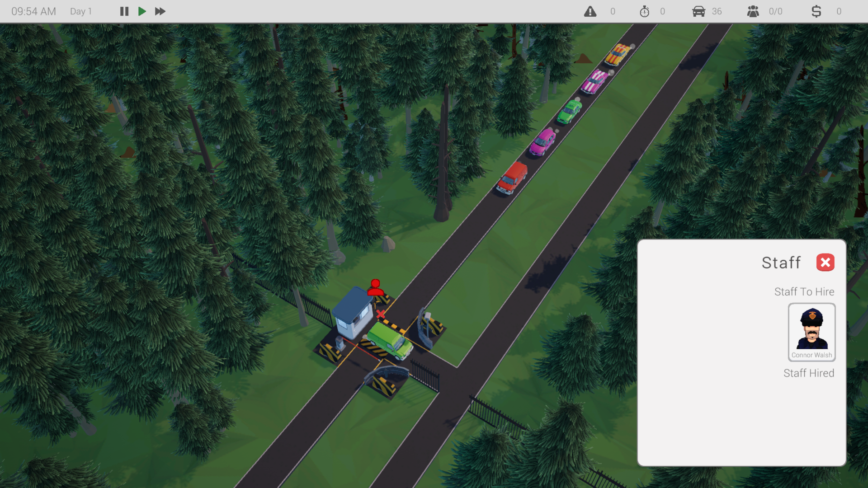868x488 pixels.
Task: Click the stopwatch timer icon
Action: pos(645,11)
